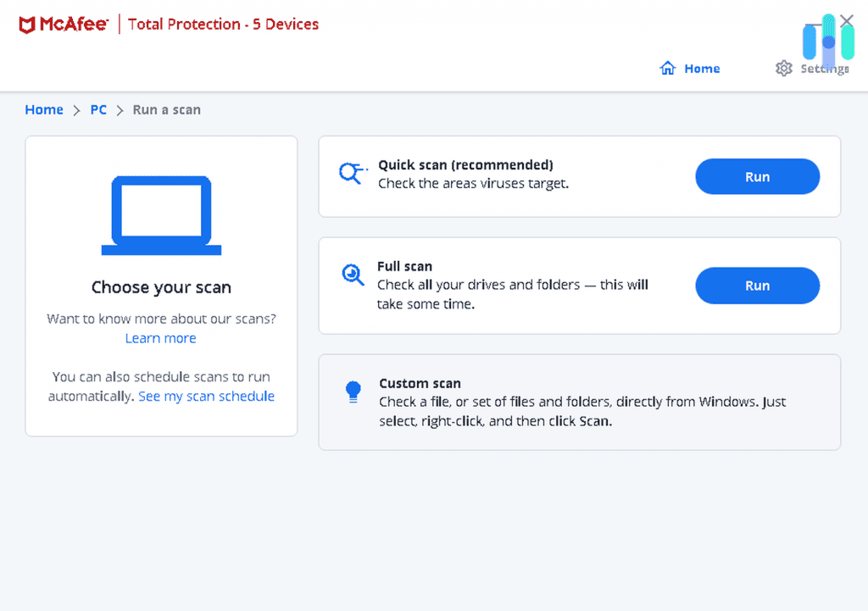Screen dimensions: 868x611
Task: Navigate to PC in the breadcrumb
Action: (98, 110)
